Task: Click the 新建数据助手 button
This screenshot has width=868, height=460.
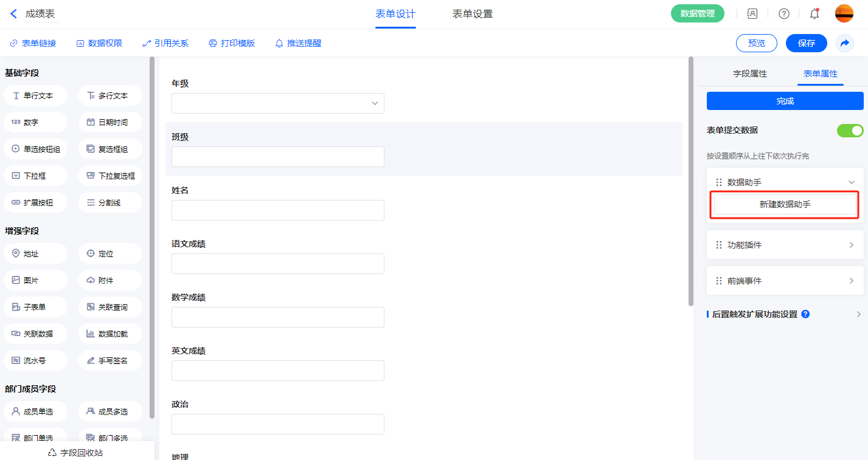Action: click(785, 205)
